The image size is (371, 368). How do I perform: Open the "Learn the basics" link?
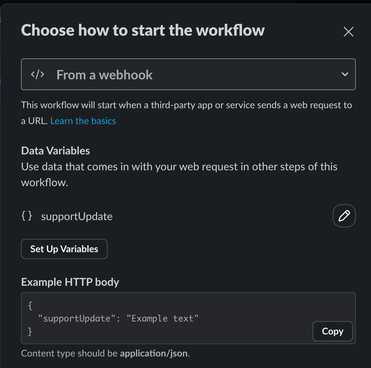point(83,121)
